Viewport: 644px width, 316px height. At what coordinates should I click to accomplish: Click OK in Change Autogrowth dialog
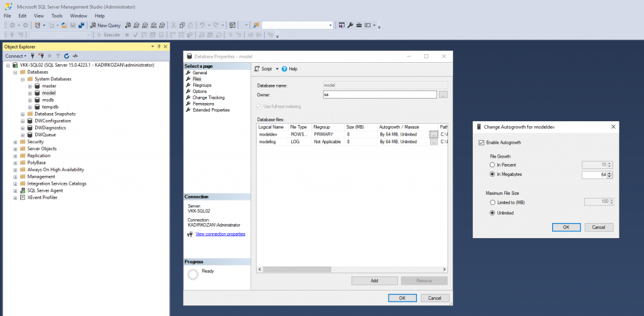pos(566,227)
